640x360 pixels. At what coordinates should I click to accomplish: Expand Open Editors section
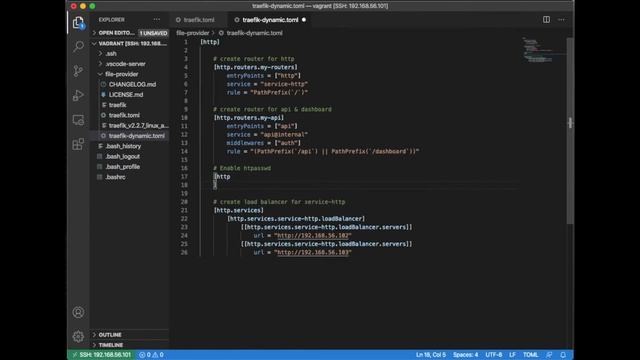pyautogui.click(x=129, y=33)
